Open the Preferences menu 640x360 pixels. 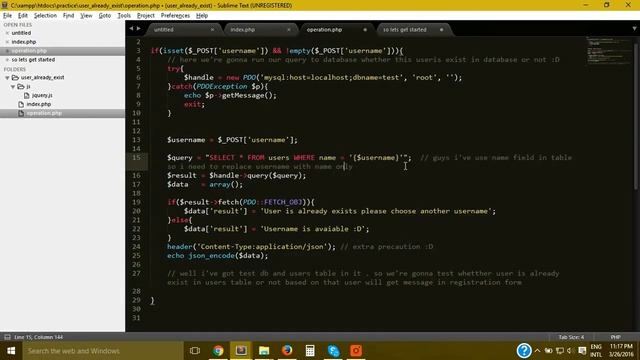pos(175,16)
